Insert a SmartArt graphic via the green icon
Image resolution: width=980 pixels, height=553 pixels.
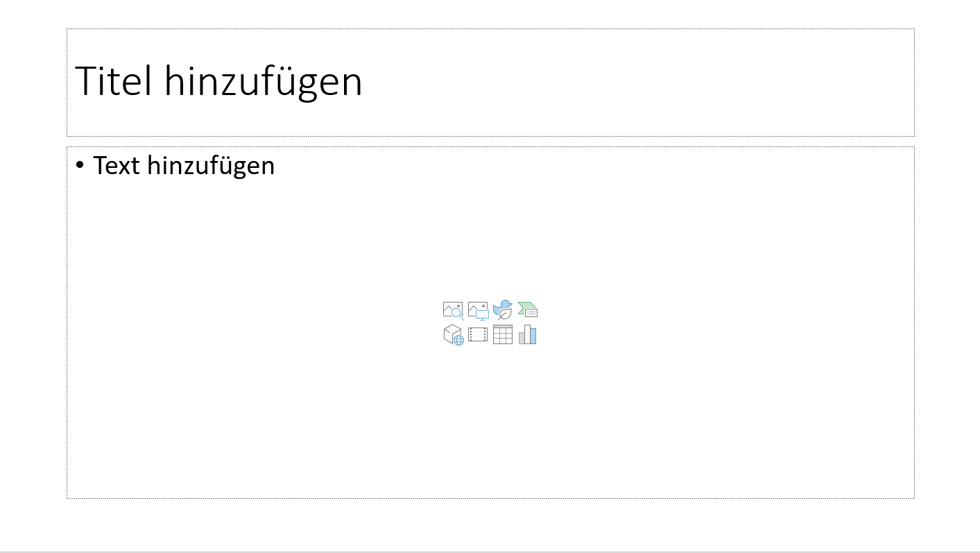click(x=528, y=310)
